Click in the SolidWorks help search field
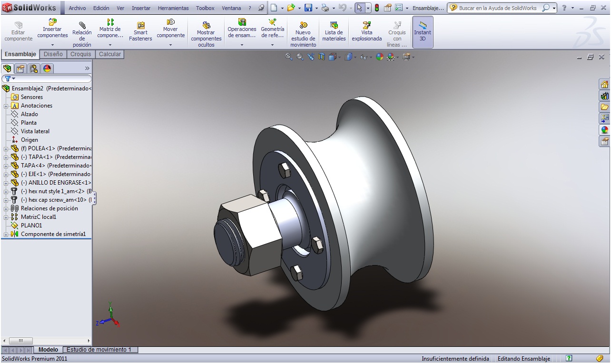This screenshot has height=364, width=611. pos(499,8)
